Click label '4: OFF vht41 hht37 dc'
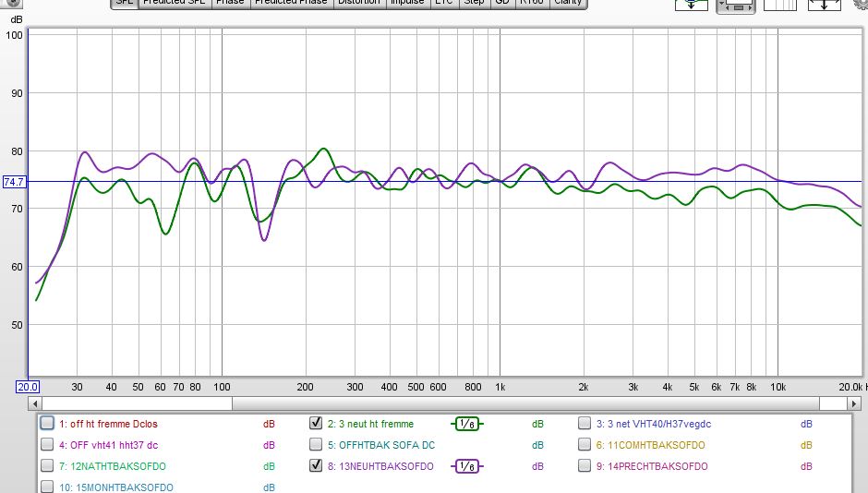 click(109, 445)
